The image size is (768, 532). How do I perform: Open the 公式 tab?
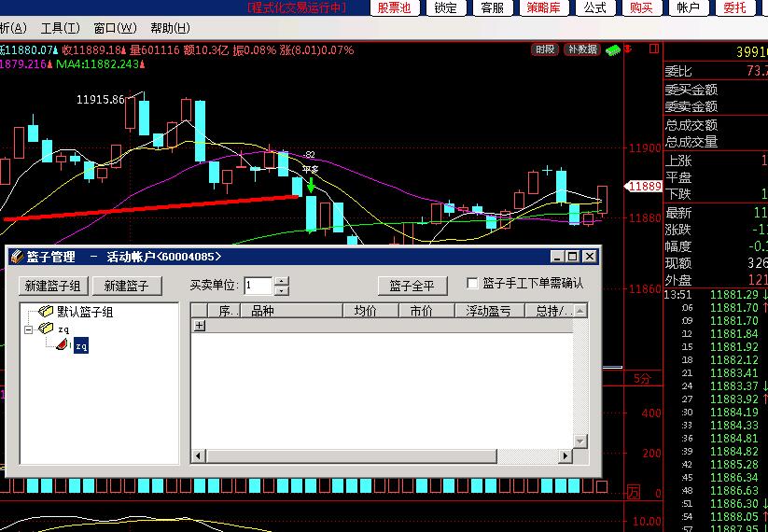tap(595, 7)
